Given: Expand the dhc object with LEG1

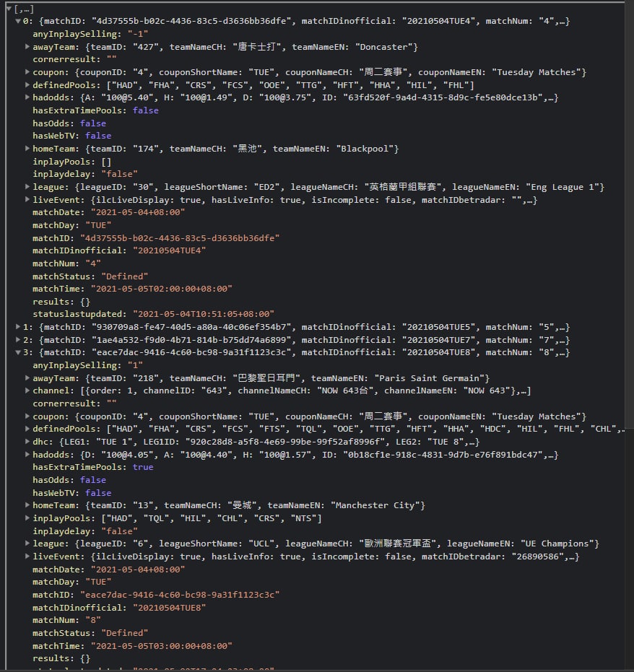Looking at the screenshot, I should 27,442.
